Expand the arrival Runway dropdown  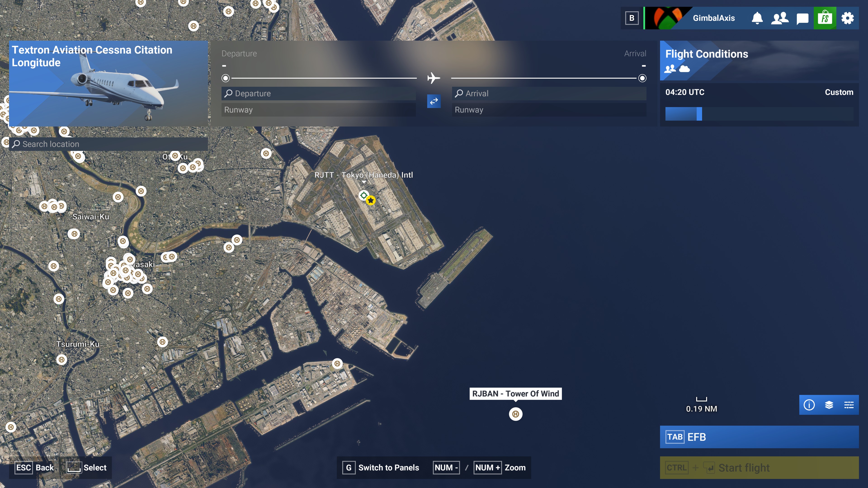549,110
